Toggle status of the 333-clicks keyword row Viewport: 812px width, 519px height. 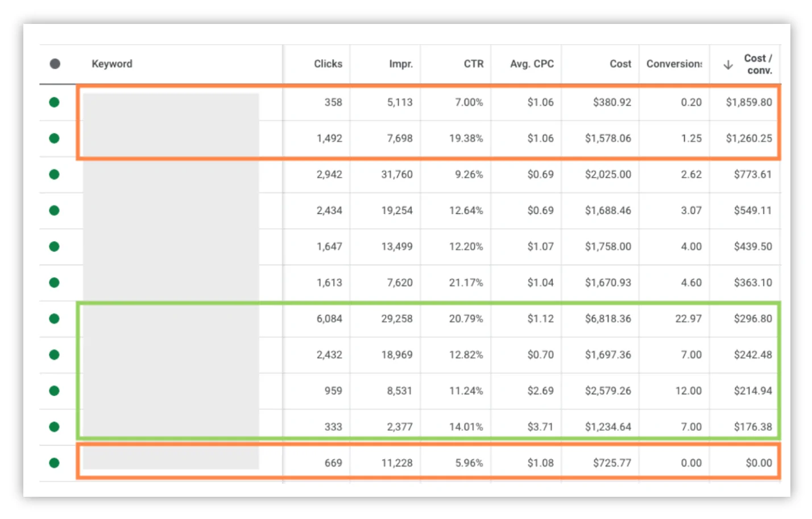(55, 427)
